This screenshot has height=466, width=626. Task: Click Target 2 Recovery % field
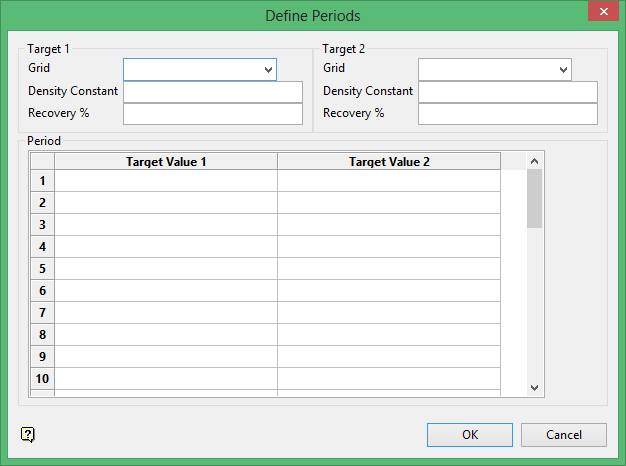pos(507,113)
